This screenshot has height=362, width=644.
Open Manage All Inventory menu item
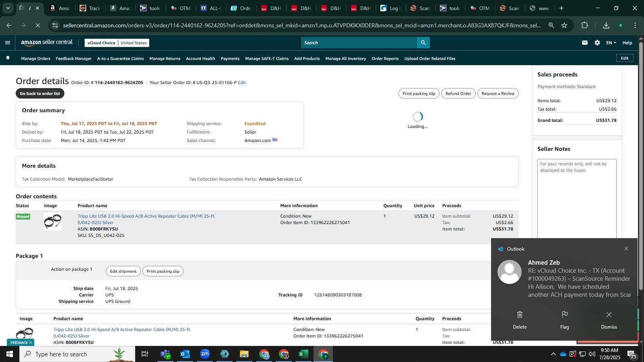pos(346,58)
